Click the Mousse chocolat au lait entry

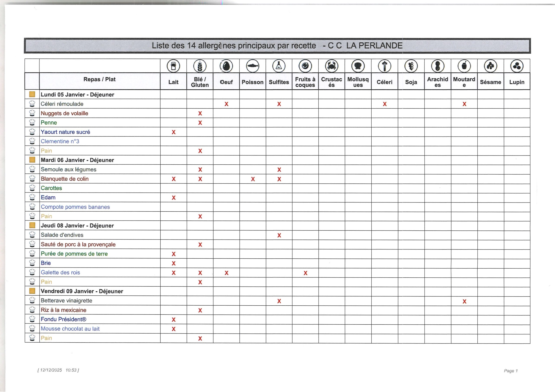(70, 329)
